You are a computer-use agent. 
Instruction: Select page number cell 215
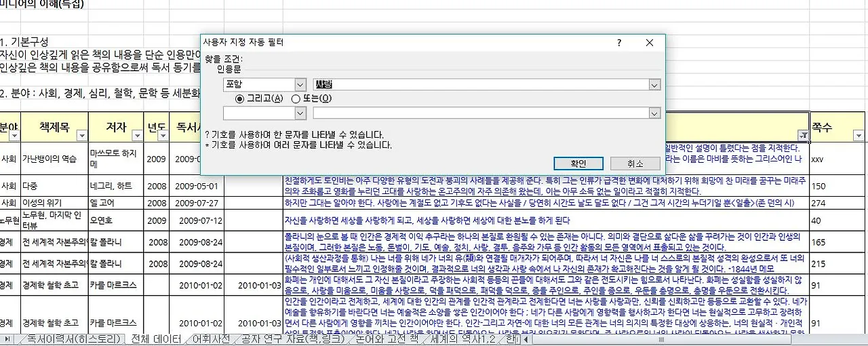click(837, 263)
